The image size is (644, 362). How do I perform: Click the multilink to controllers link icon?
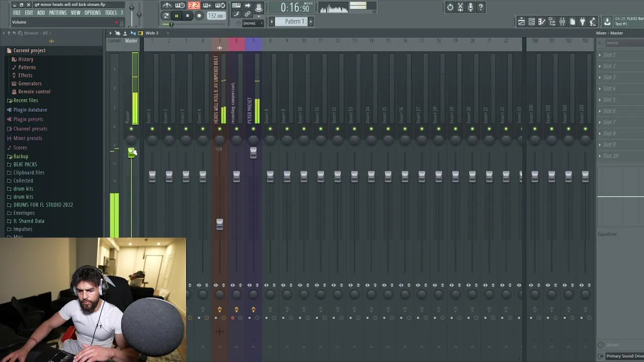click(x=248, y=14)
